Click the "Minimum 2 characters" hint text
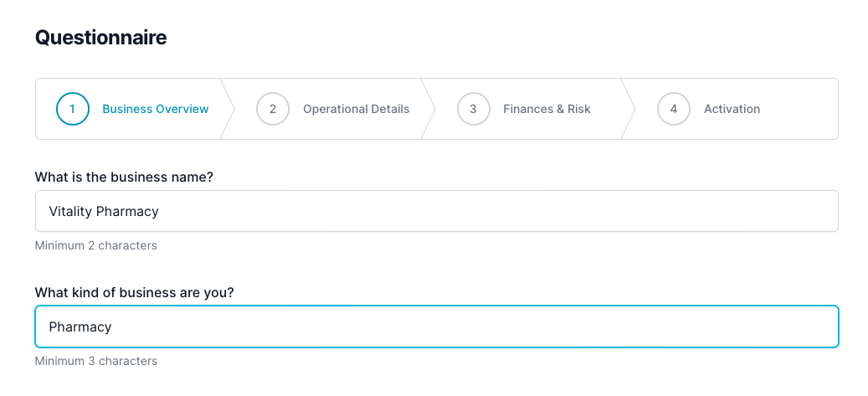 coord(95,245)
